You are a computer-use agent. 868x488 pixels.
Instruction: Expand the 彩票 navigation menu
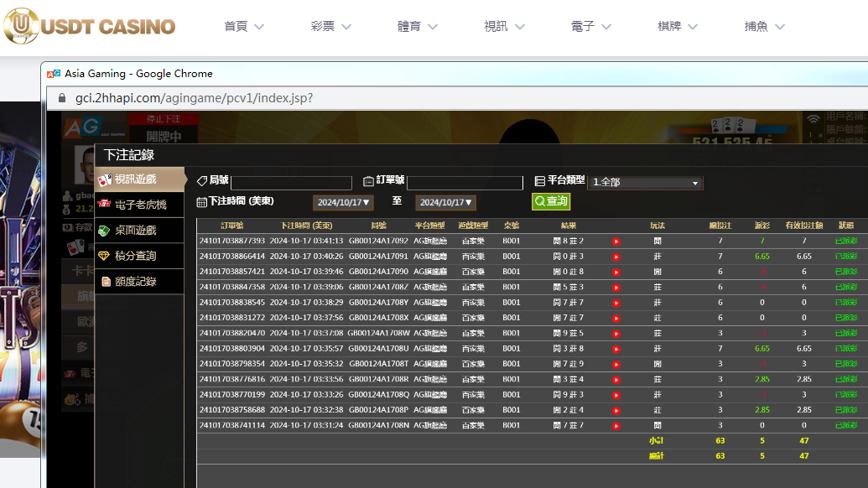click(332, 27)
